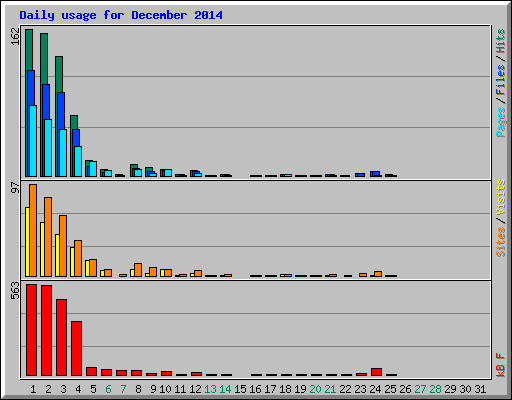Image resolution: width=512 pixels, height=400 pixels.
Task: Click the day 1 yellow visits bar
Action: click(x=27, y=242)
